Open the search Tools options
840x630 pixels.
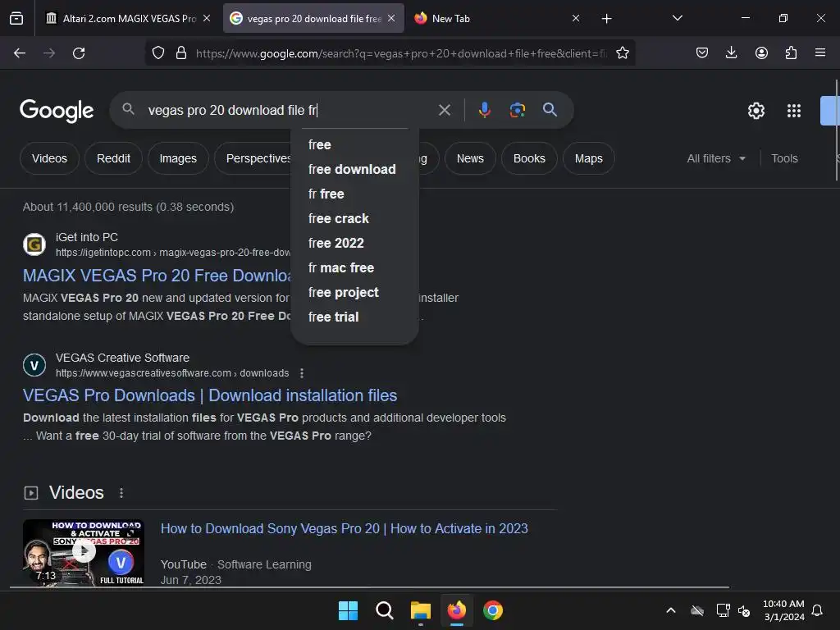coord(784,158)
